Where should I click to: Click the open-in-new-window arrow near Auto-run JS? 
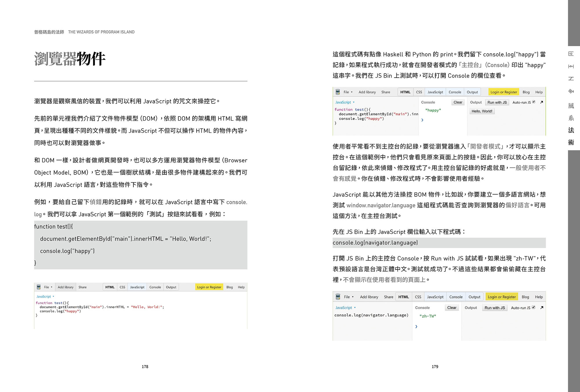coord(542,102)
